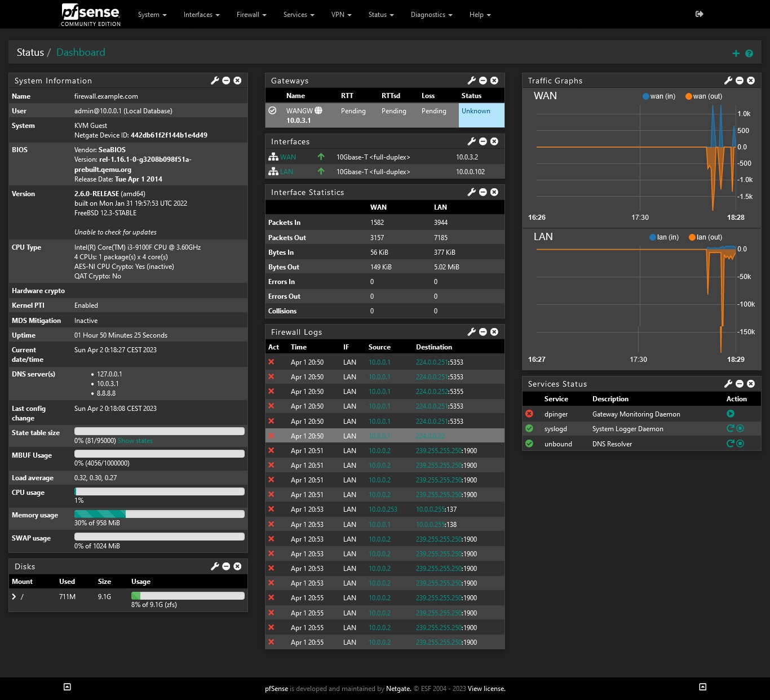Click the Show states link
The height and width of the screenshot is (700, 770).
(135, 441)
